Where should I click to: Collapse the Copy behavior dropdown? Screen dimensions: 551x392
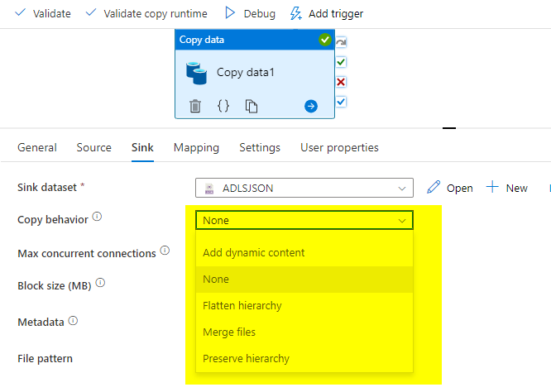pos(402,220)
